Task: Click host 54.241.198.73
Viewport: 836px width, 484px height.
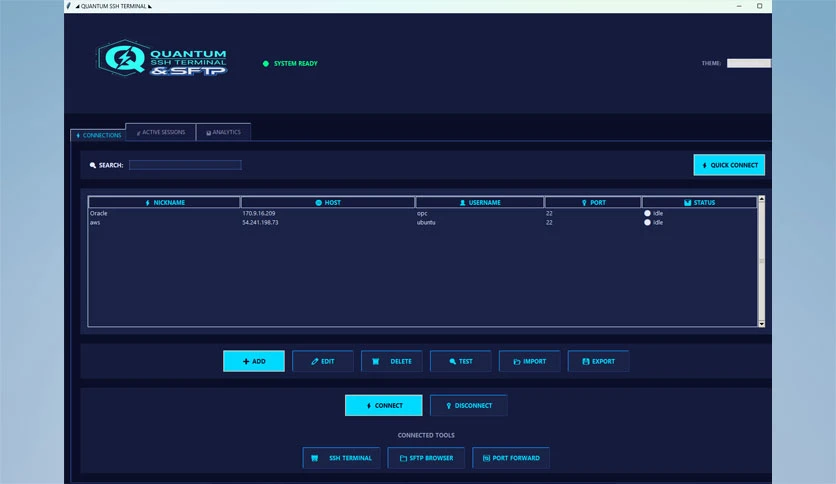Action: pos(260,222)
